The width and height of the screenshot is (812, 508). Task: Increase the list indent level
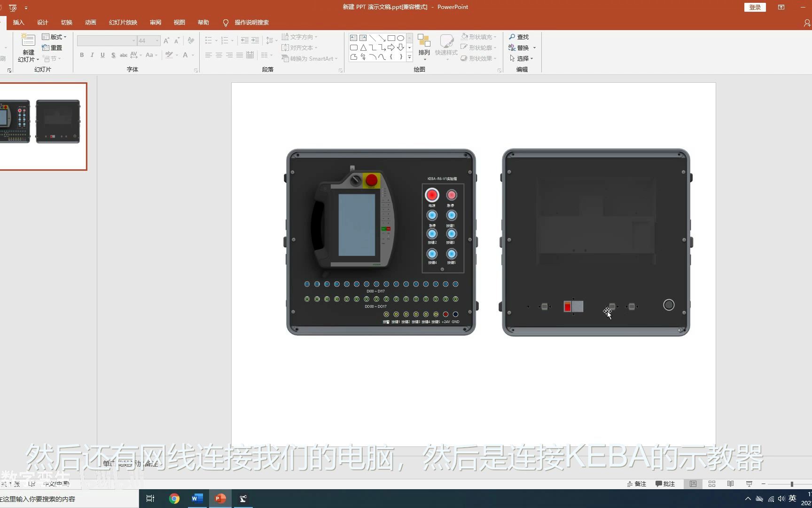point(255,40)
